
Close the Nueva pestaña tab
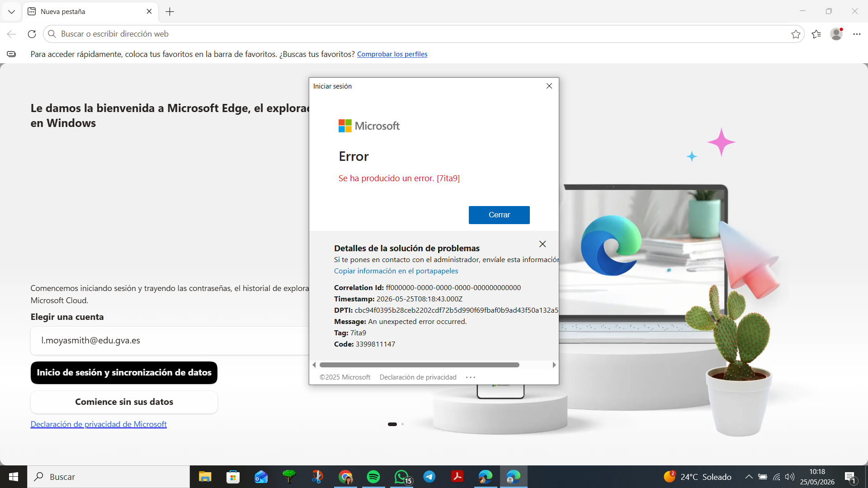coord(149,12)
